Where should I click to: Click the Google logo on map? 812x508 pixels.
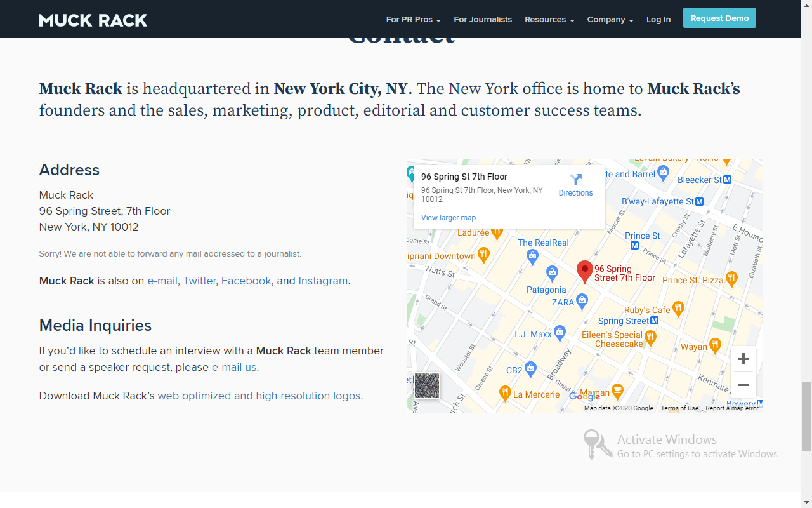584,396
